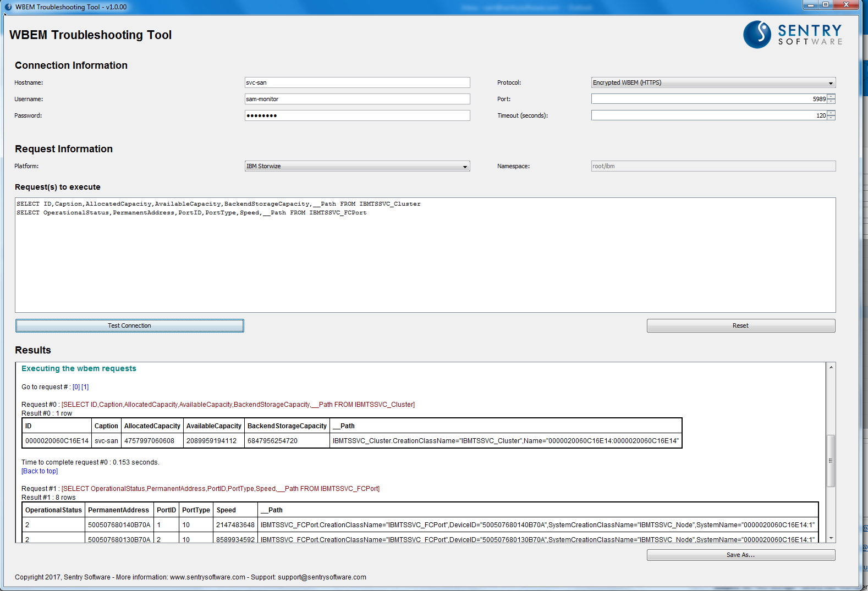Jump to request [1] link
Image resolution: width=868 pixels, height=591 pixels.
tap(85, 387)
